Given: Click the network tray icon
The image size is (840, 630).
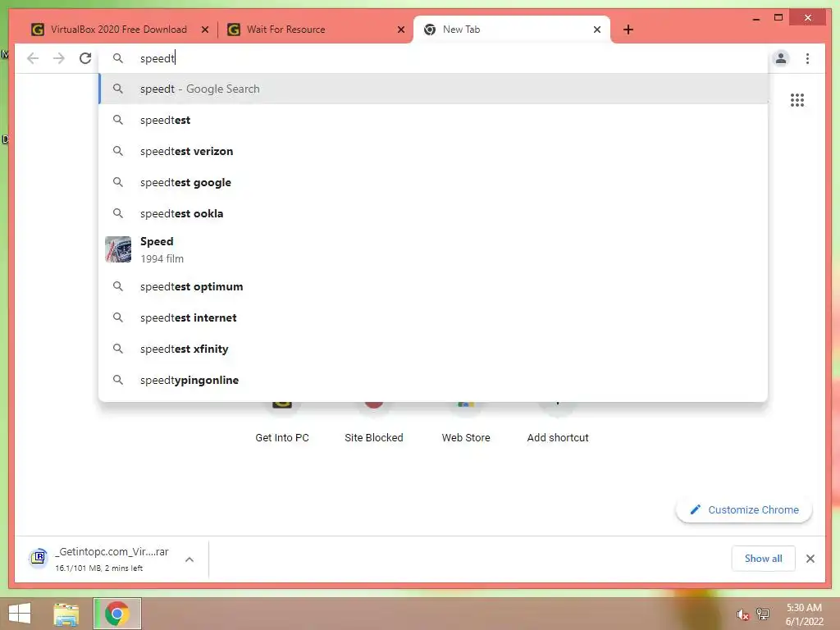Looking at the screenshot, I should tap(763, 614).
